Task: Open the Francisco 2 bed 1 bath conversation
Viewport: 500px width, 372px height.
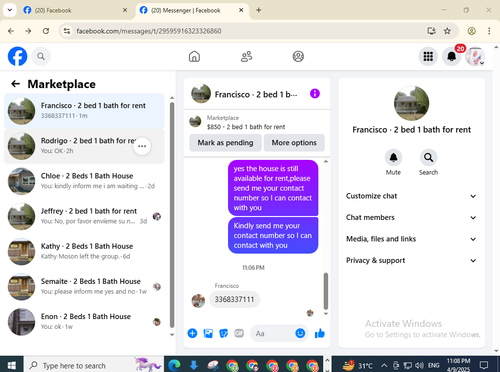Action: click(84, 111)
